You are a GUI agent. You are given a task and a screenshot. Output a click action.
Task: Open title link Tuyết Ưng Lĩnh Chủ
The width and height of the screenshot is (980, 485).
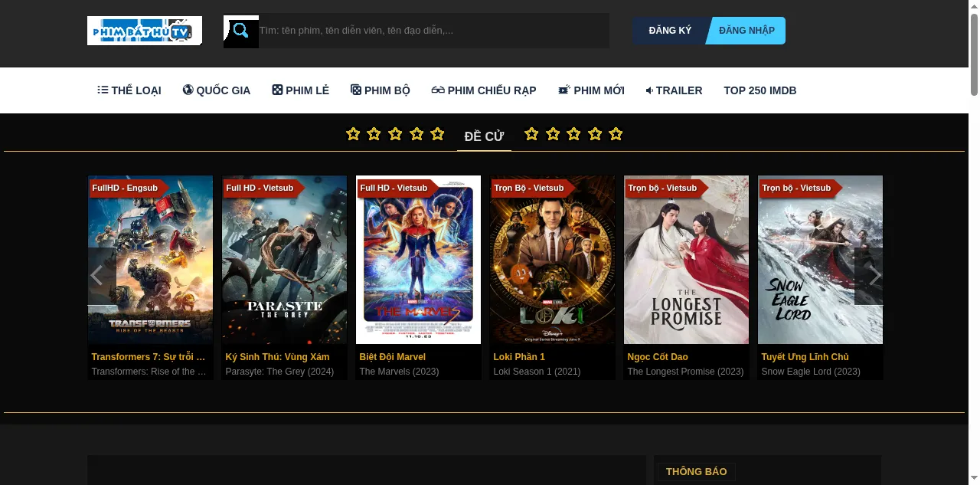coord(805,357)
